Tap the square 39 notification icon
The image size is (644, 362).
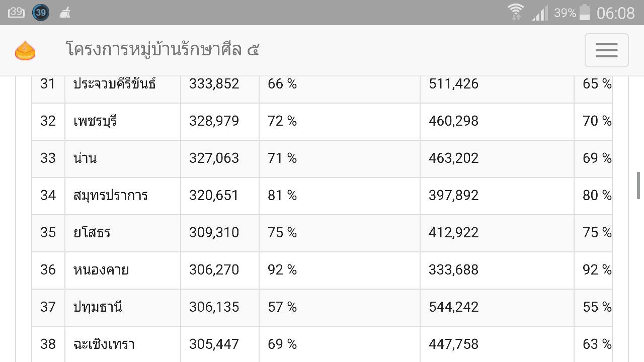pos(16,12)
